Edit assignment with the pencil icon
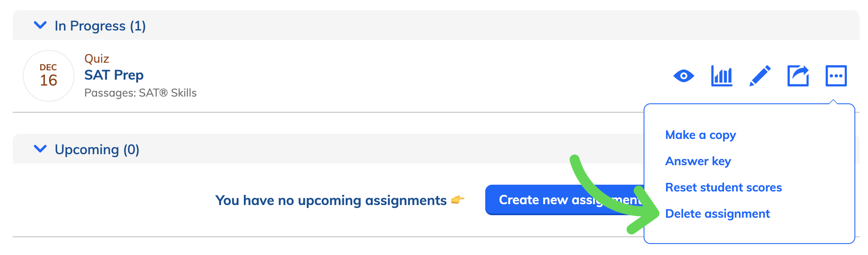The width and height of the screenshot is (868, 255). [x=760, y=76]
